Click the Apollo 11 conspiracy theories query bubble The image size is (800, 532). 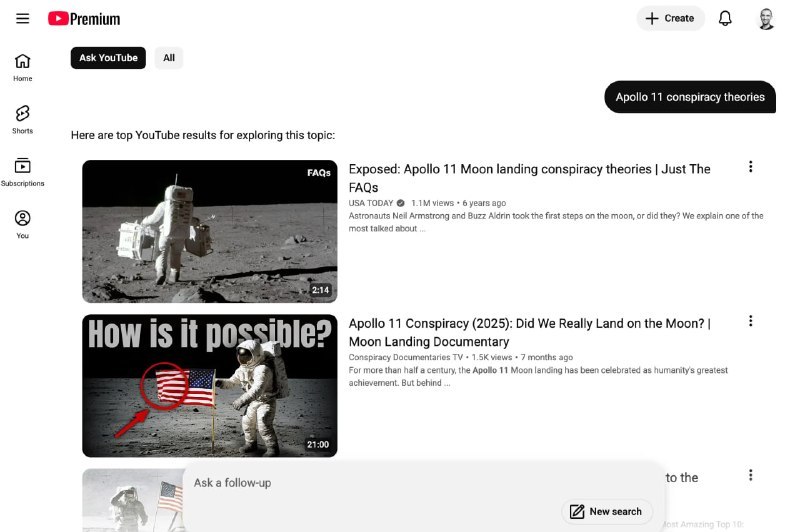tap(690, 97)
